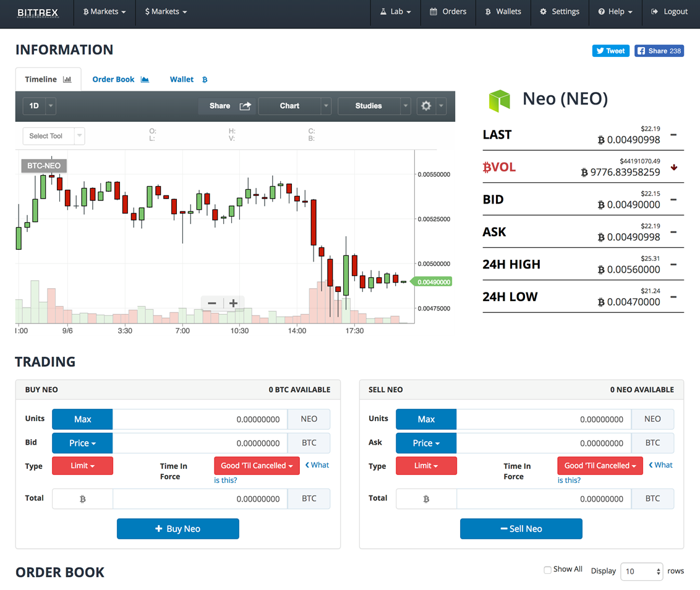Switch to the Wallet tab

(x=189, y=80)
